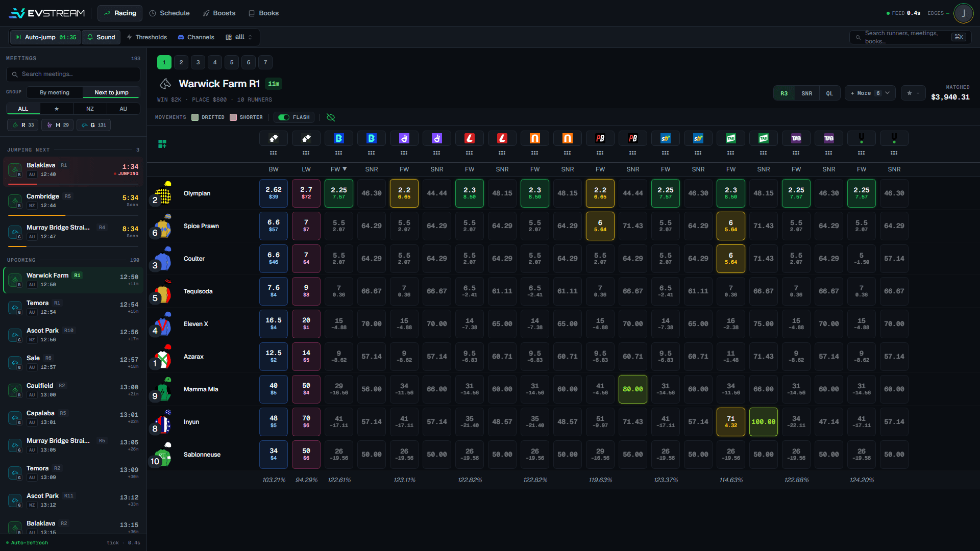This screenshot has height=551, width=980.
Task: Click the highlighted 80.00 cell for Mamma Mia
Action: point(633,389)
